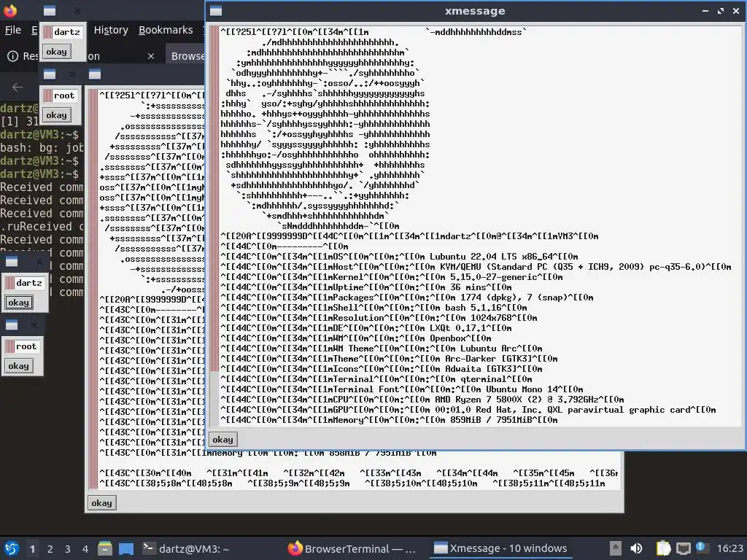Dismiss the upper root xmessage with okay

[x=56, y=114]
